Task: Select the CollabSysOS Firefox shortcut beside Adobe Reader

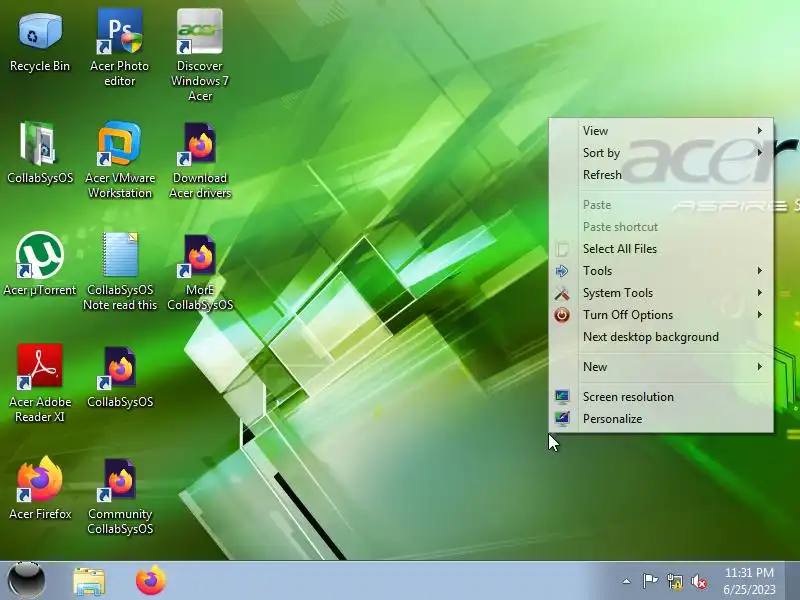Action: [119, 377]
